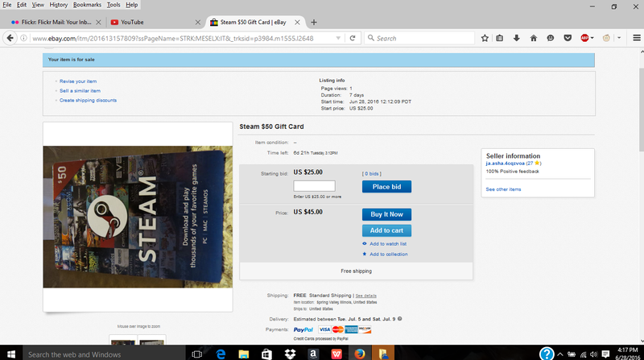Launch Microsoft Edge from the taskbar
The height and width of the screenshot is (360, 644).
[221, 354]
